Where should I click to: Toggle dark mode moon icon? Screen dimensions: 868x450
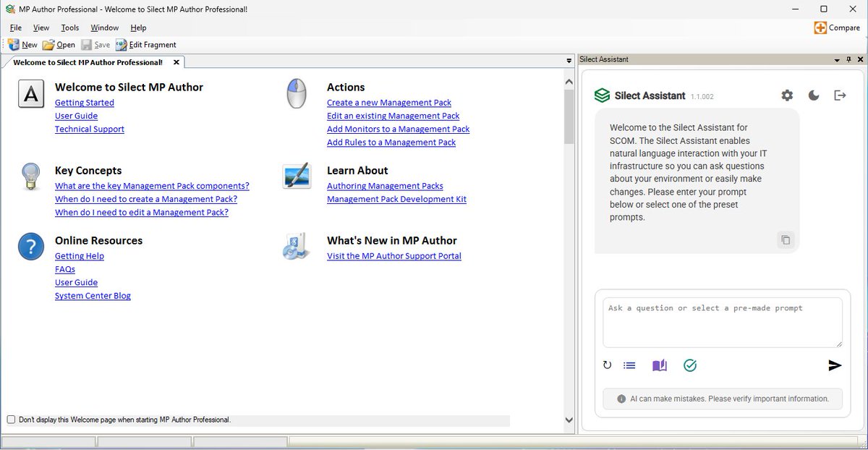814,95
